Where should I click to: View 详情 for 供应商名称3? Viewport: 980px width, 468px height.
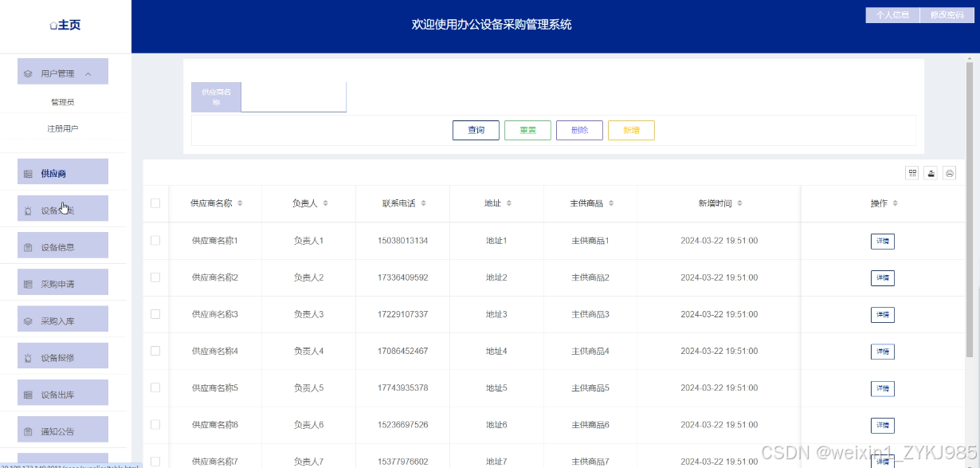pyautogui.click(x=883, y=315)
